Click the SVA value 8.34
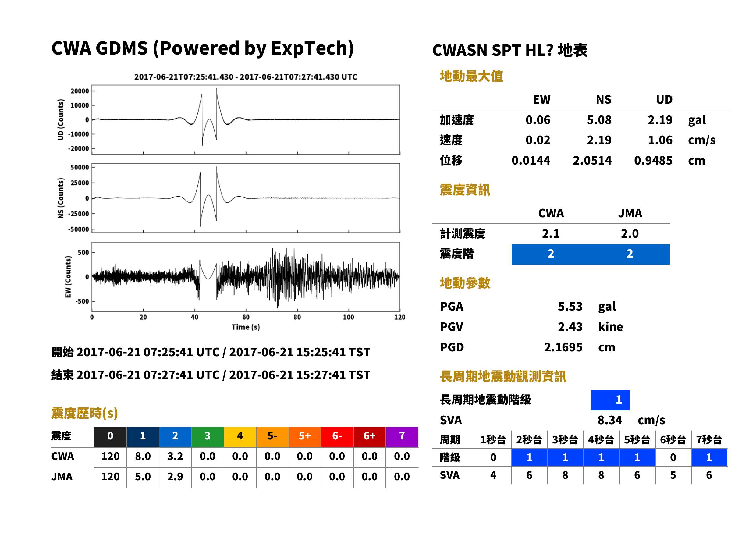756x540 pixels. tap(610, 420)
